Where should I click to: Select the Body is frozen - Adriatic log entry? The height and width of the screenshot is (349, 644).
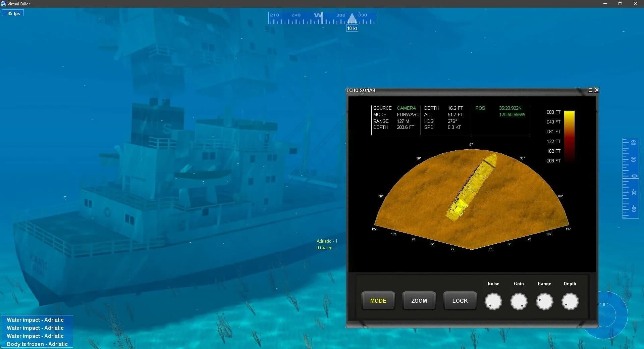tap(37, 344)
